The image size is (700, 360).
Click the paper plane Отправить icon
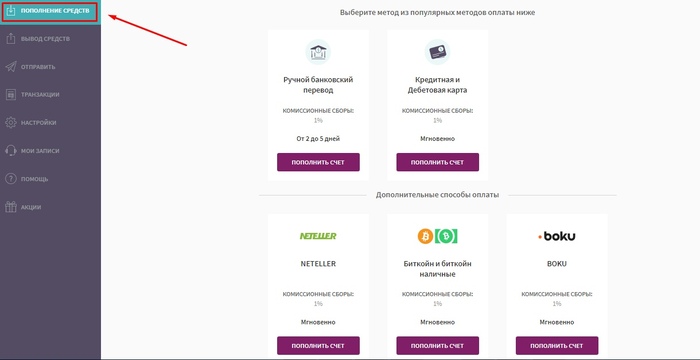(11, 67)
